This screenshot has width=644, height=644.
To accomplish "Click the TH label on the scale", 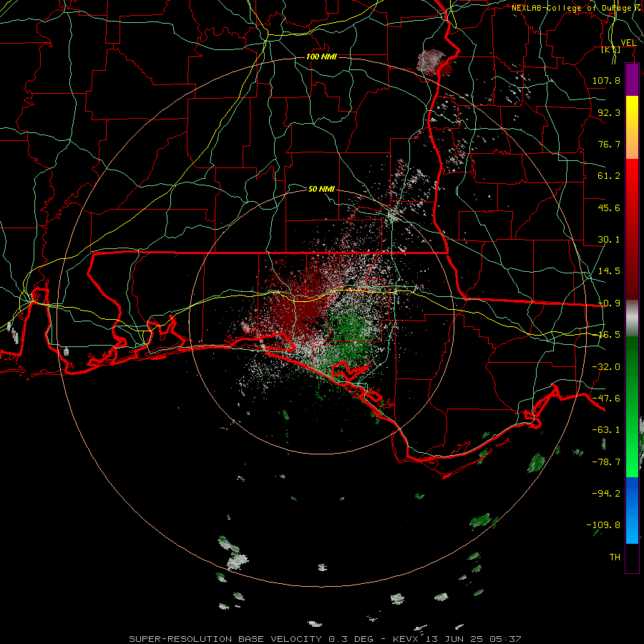I will [x=615, y=557].
